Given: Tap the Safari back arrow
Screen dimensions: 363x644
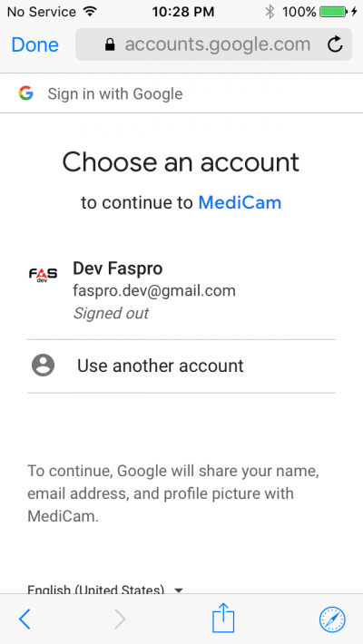Looking at the screenshot, I should (x=25, y=619).
